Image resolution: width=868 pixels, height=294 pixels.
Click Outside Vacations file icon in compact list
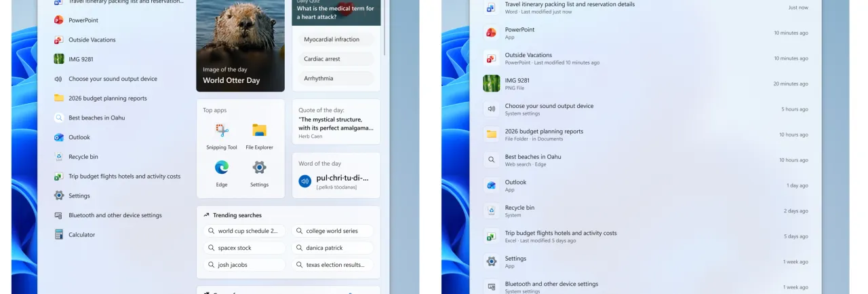59,39
